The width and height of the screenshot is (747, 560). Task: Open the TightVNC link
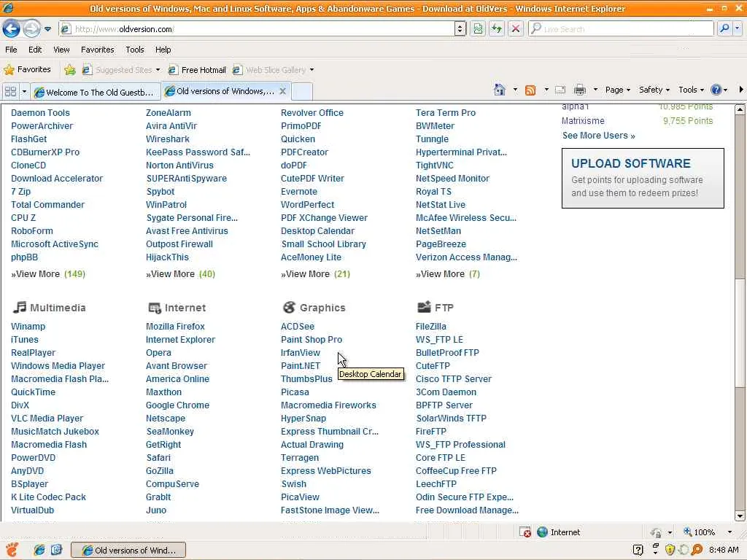[x=435, y=166]
